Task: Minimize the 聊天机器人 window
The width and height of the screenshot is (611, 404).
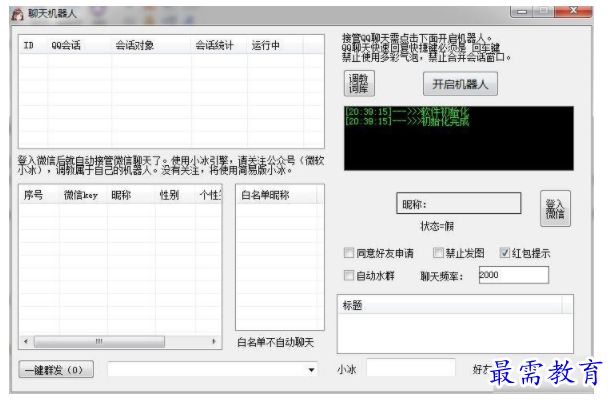Action: (523, 11)
